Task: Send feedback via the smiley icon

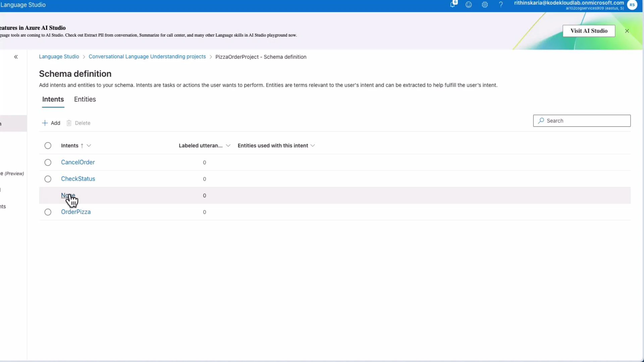Action: pos(469,5)
